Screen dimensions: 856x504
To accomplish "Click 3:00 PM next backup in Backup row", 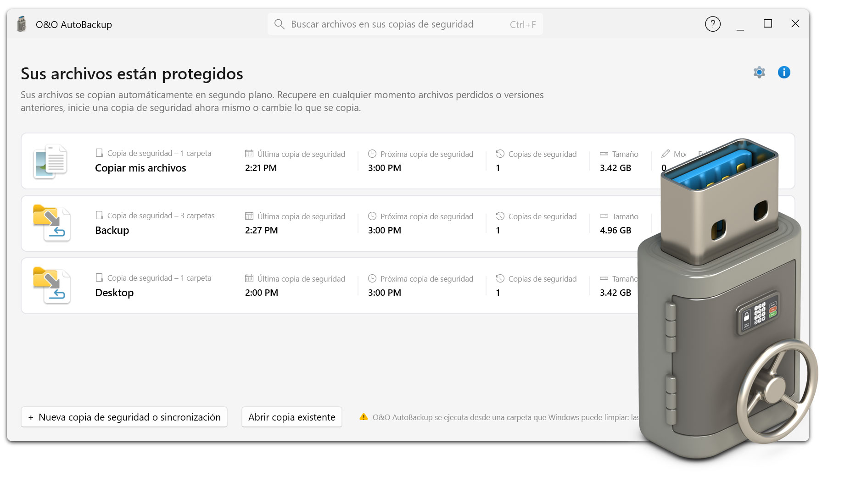I will coord(385,230).
